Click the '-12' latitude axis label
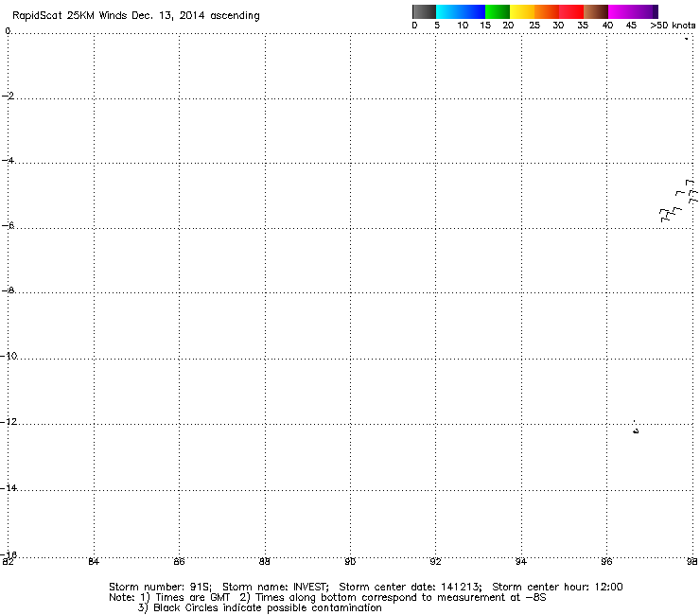This screenshot has height=615, width=700. (x=9, y=421)
